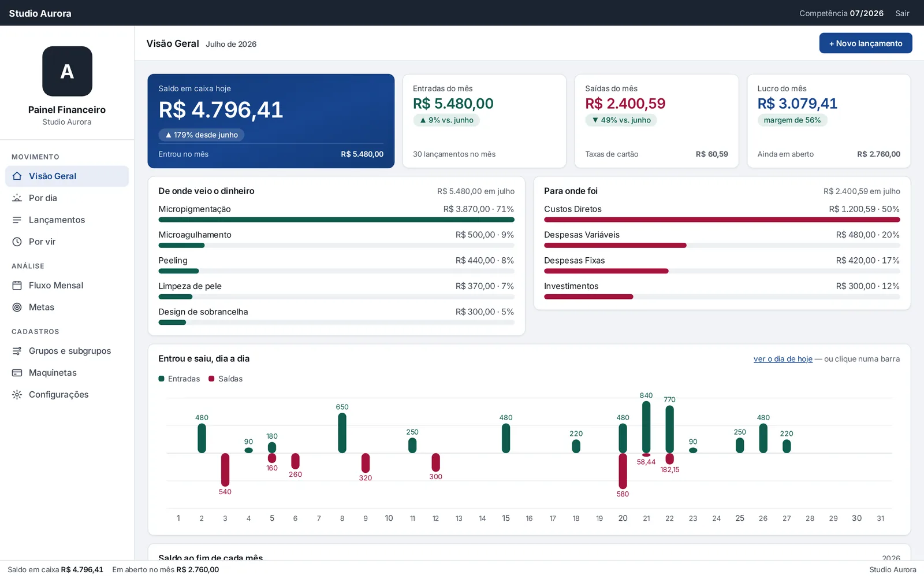This screenshot has width=924, height=578.
Task: Click the 220 entrada bar on day 18
Action: 576,446
